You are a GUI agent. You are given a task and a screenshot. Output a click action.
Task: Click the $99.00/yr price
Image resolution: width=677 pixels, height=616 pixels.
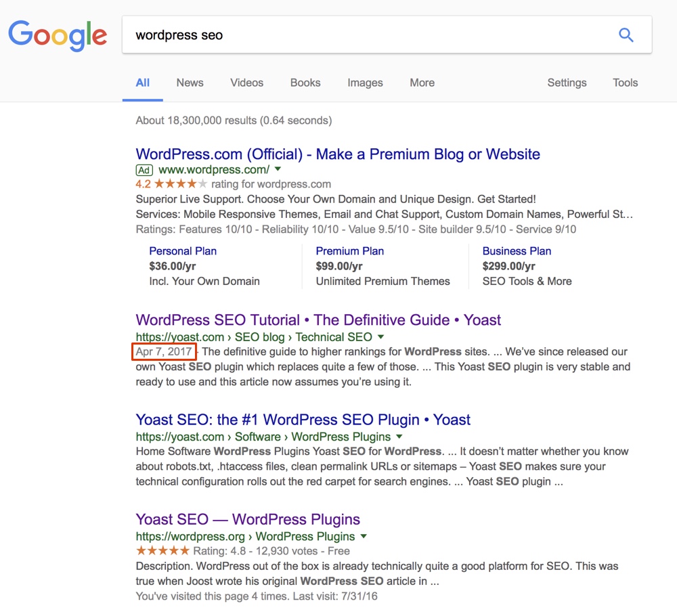click(x=339, y=266)
